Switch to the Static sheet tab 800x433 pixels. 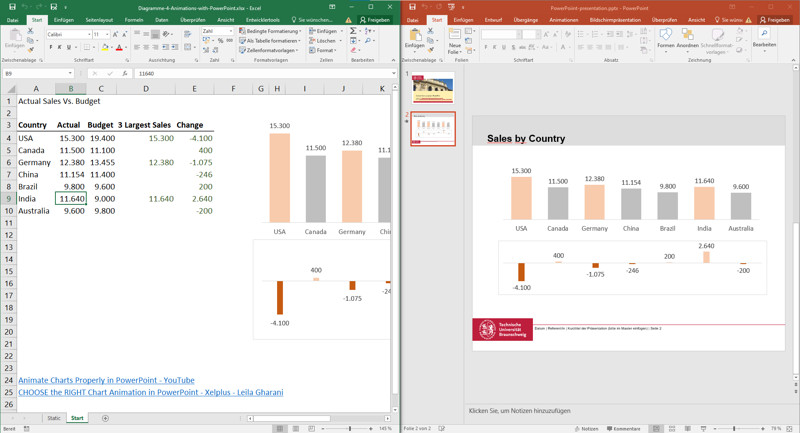tap(54, 418)
